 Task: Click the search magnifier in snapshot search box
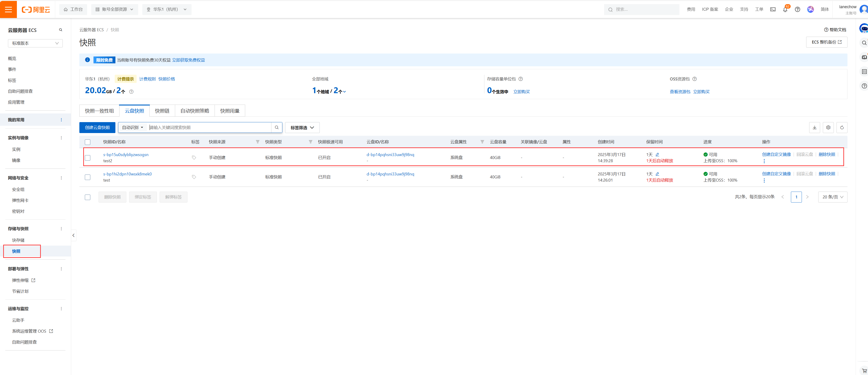[x=277, y=128]
